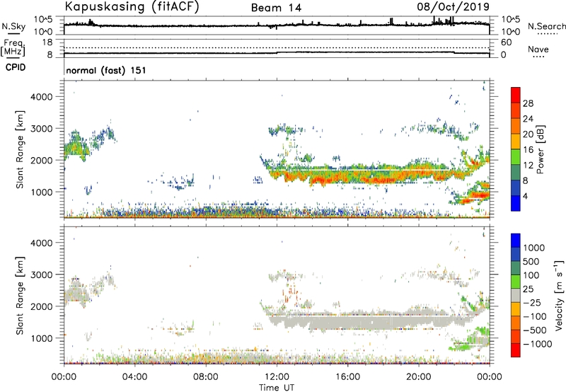Image resolution: width=566 pixels, height=392 pixels.
Task: Click the "Time UT" axis title
Action: (x=277, y=388)
